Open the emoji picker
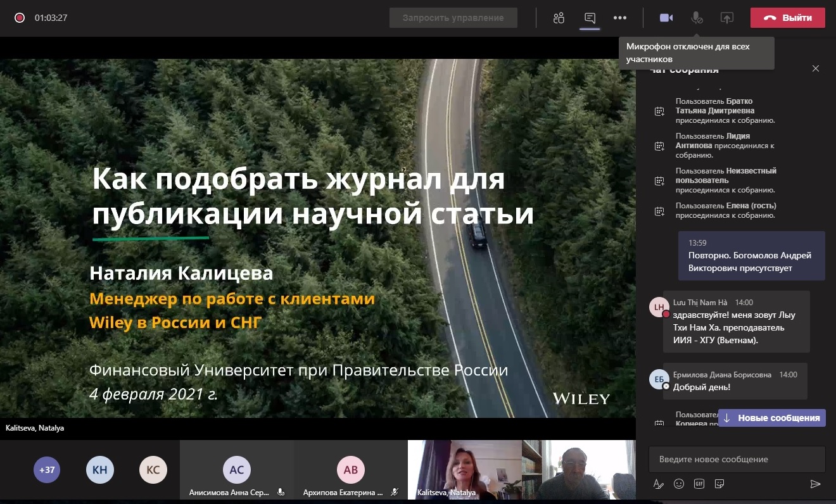 [679, 484]
